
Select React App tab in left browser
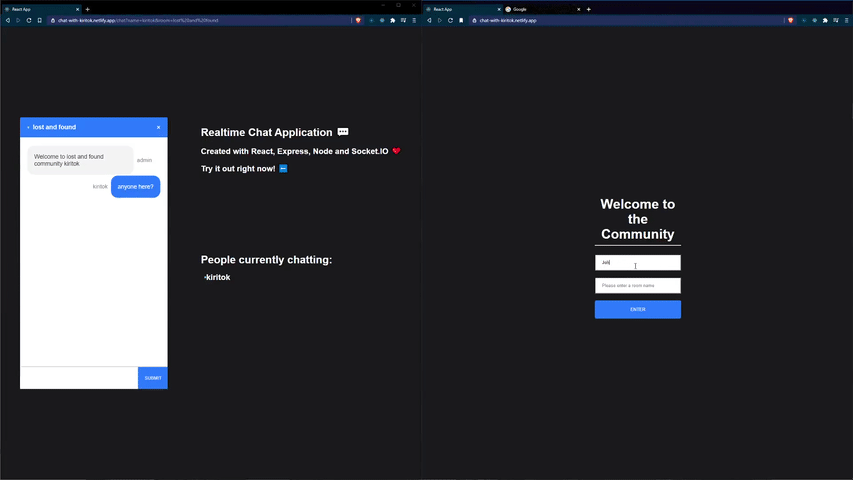tap(41, 9)
